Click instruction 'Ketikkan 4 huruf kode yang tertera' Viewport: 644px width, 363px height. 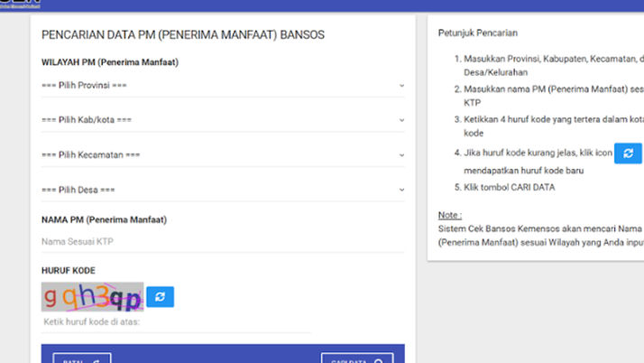pos(554,126)
